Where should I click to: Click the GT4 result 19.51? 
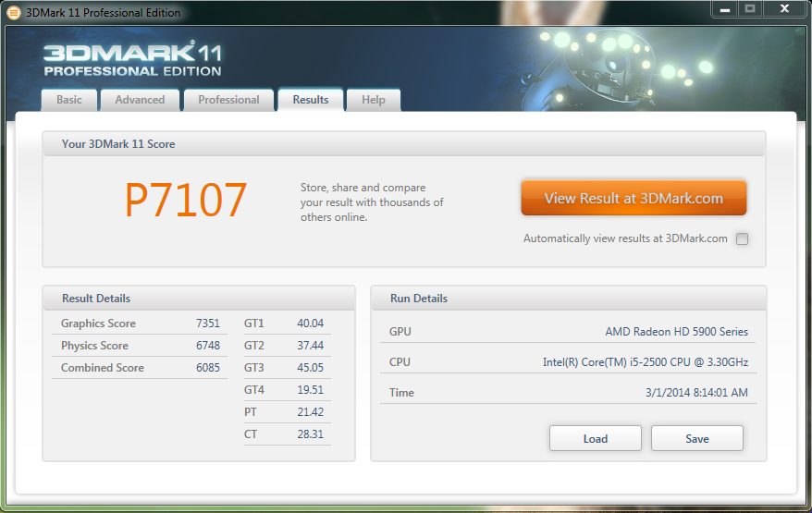point(310,390)
